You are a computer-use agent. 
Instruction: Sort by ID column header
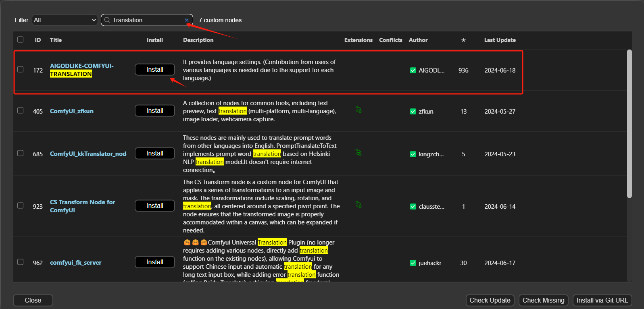coord(38,40)
